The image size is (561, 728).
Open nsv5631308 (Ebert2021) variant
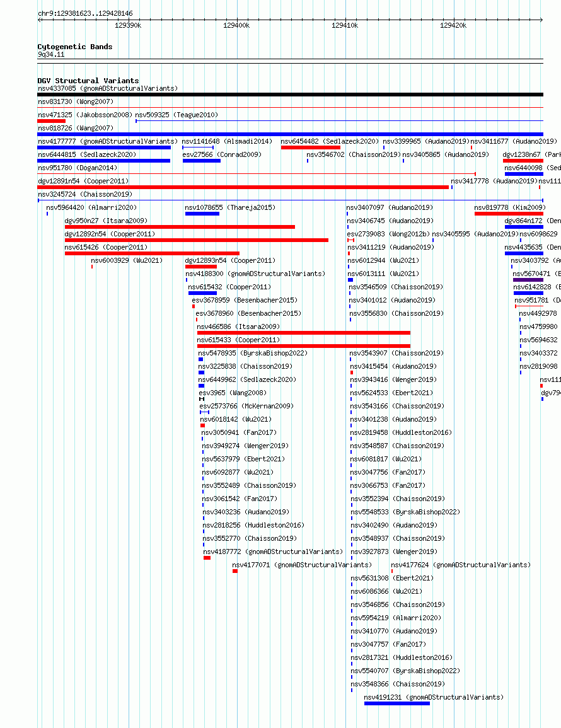point(393,578)
